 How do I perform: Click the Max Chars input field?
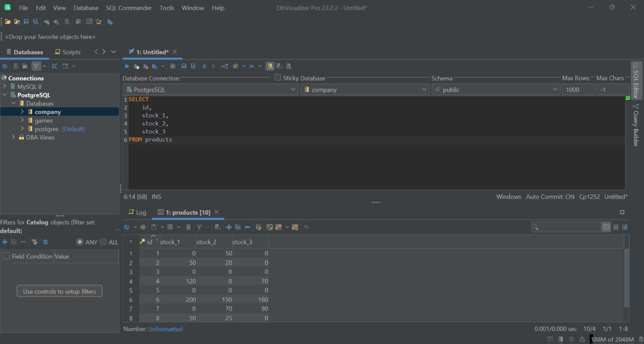click(x=612, y=90)
